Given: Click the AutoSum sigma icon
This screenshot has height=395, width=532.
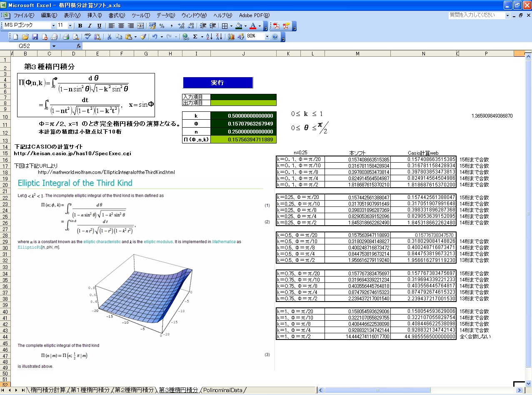Looking at the screenshot, I should (x=195, y=37).
